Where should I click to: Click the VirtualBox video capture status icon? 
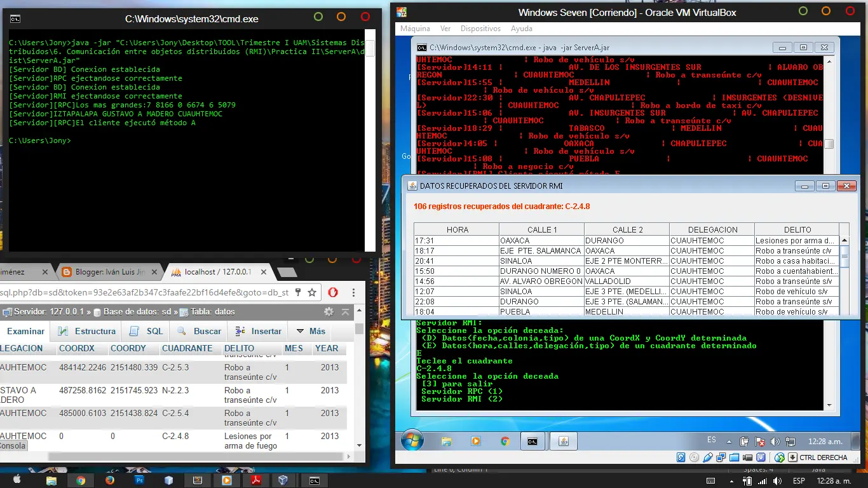[748, 457]
